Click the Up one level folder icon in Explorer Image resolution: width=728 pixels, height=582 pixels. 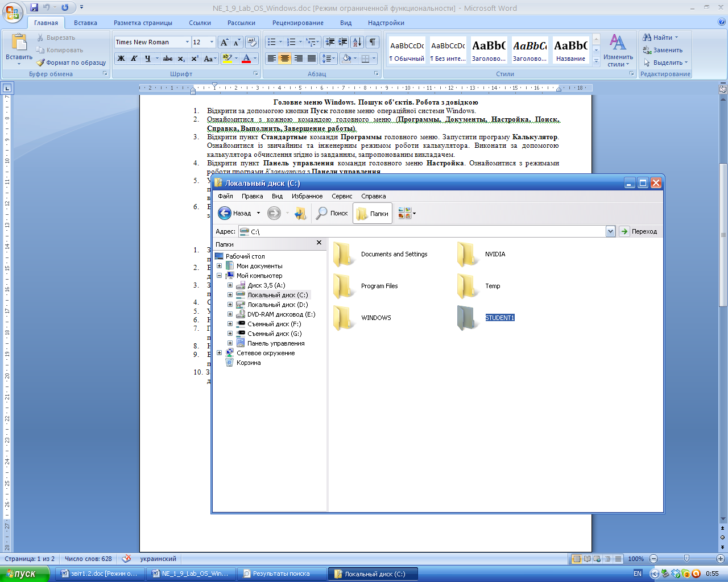click(300, 213)
